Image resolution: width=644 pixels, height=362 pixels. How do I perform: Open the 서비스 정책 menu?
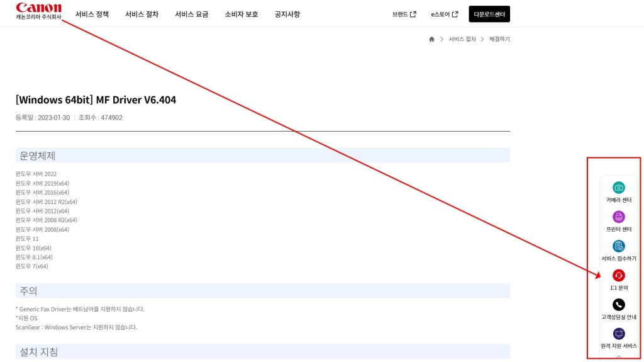pos(92,14)
